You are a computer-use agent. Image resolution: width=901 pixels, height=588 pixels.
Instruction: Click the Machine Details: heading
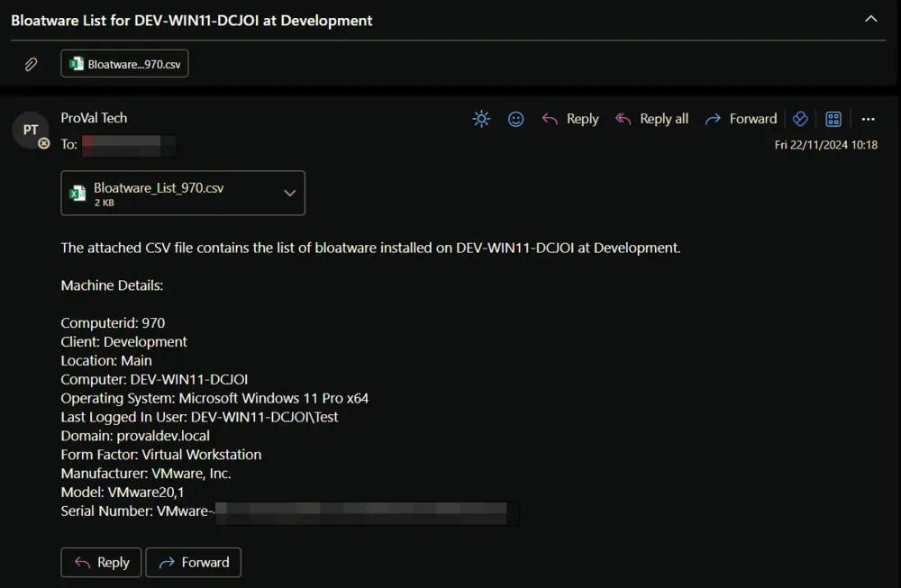tap(112, 285)
